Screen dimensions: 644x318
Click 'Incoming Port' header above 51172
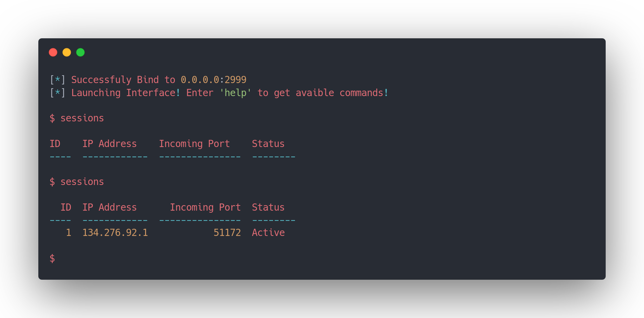click(x=205, y=208)
